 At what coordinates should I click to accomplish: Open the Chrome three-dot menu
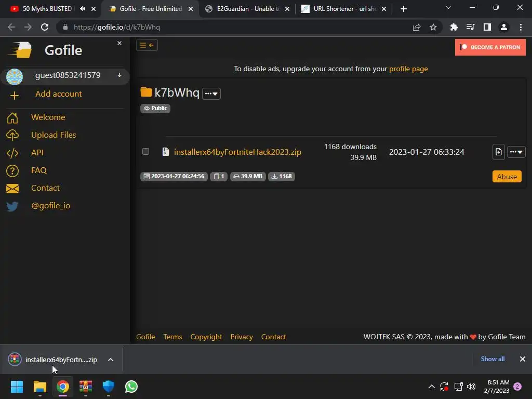[x=521, y=27]
